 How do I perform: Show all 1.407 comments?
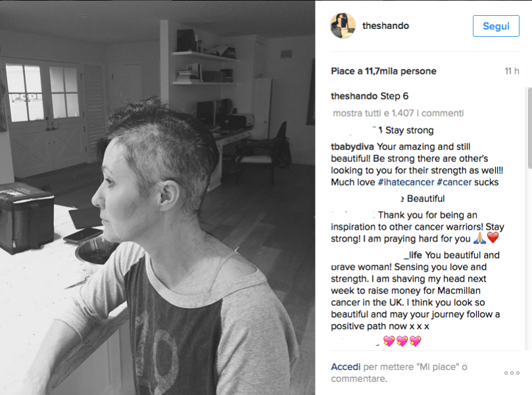(399, 113)
